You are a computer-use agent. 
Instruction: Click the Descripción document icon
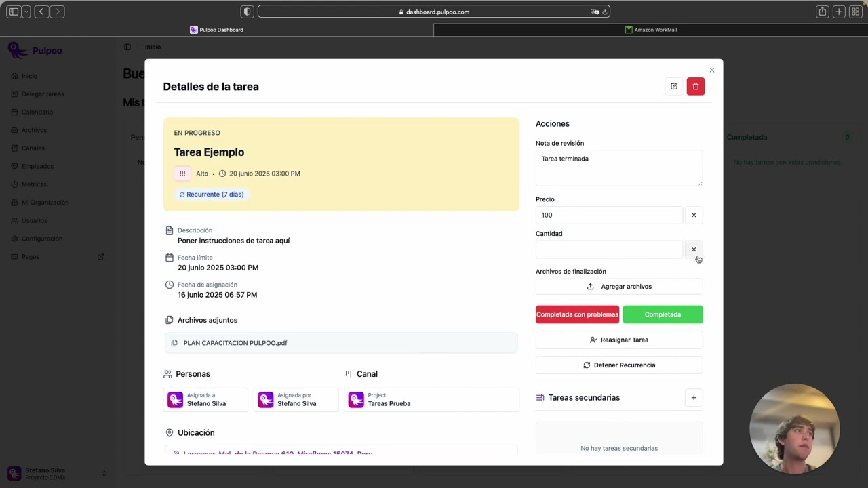[170, 230]
